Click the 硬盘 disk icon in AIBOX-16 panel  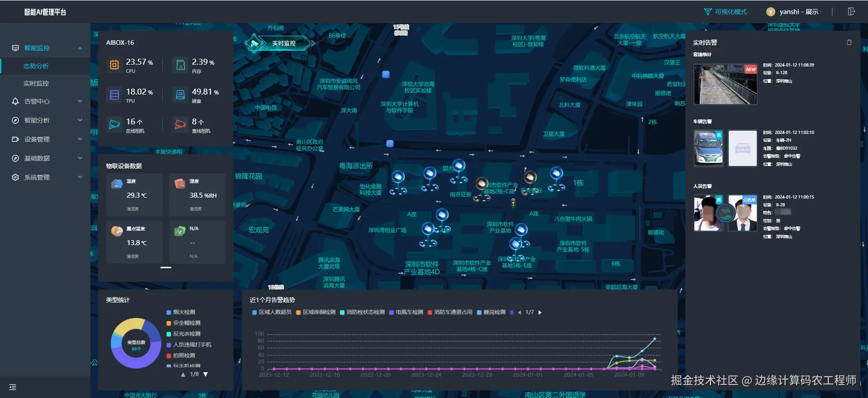pyautogui.click(x=180, y=95)
